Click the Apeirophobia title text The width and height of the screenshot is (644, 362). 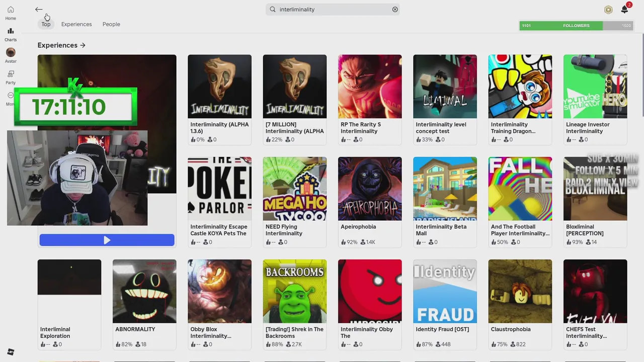tap(358, 227)
